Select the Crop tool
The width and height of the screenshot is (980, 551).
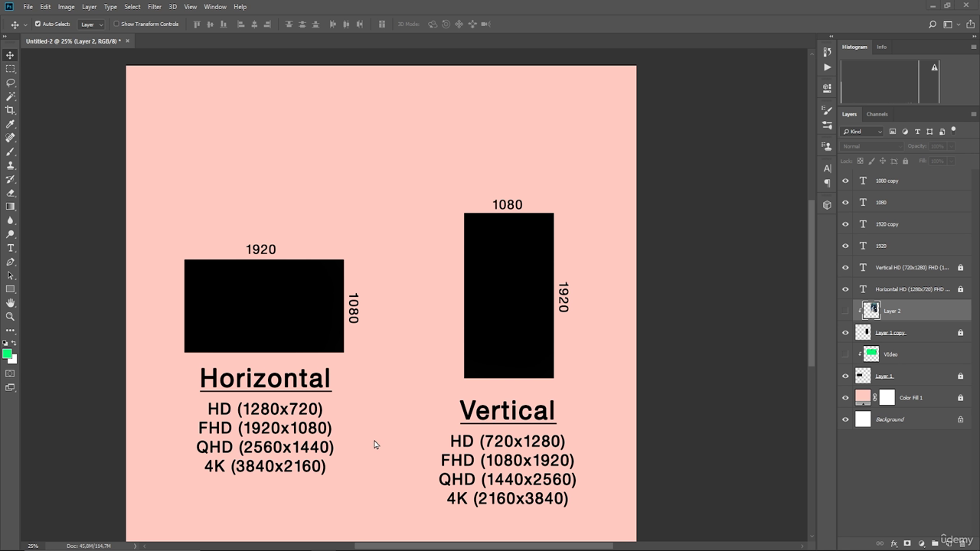10,110
